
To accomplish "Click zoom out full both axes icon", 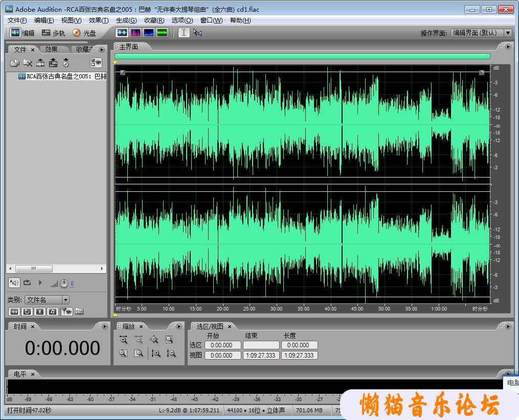I will [x=154, y=340].
